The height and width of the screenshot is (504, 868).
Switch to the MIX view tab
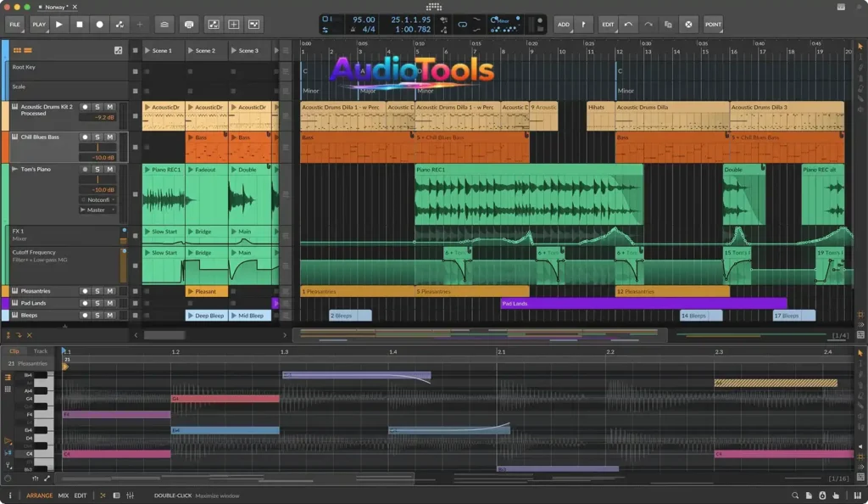point(62,496)
